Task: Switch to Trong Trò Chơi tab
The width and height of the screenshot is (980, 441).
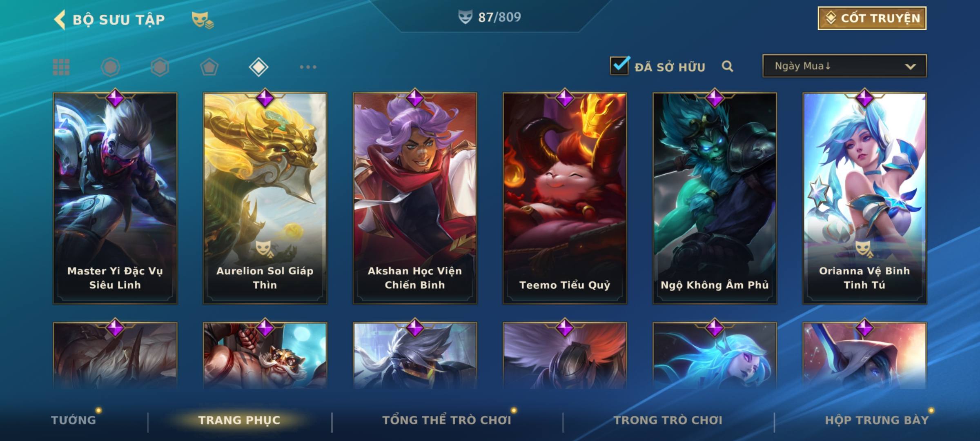Action: (x=668, y=420)
